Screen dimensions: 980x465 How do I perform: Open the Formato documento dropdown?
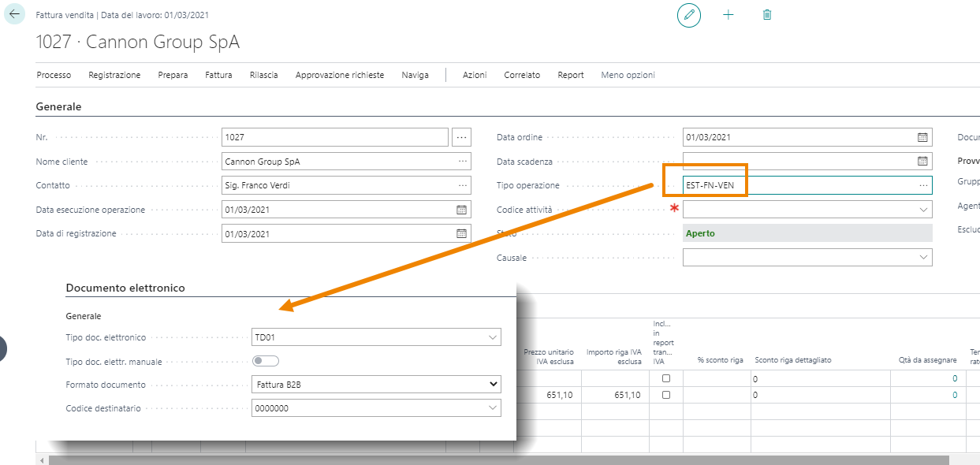pos(494,385)
